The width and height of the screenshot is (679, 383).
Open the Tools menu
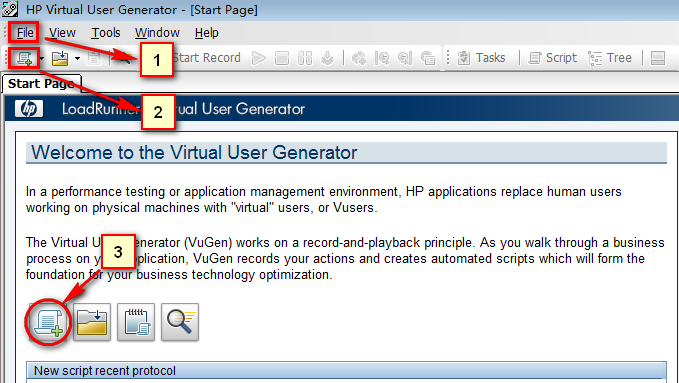tap(106, 33)
